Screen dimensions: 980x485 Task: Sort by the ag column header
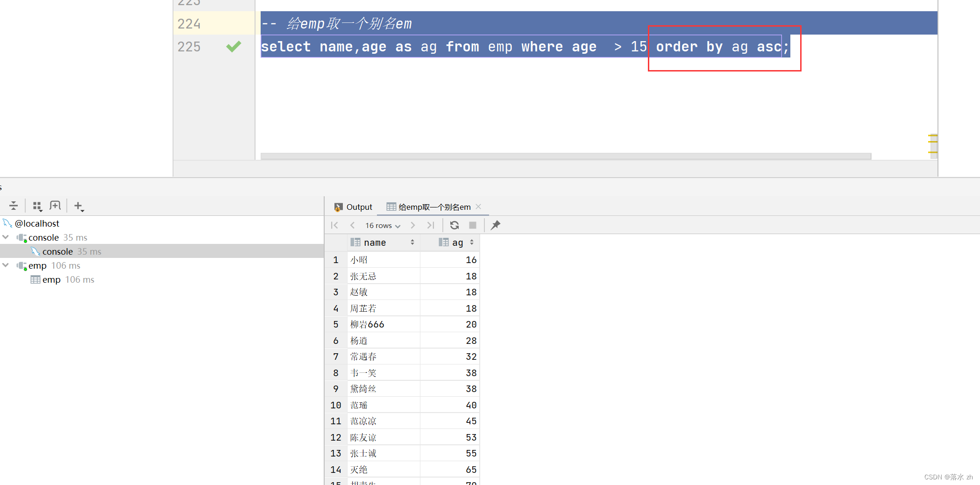(450, 242)
